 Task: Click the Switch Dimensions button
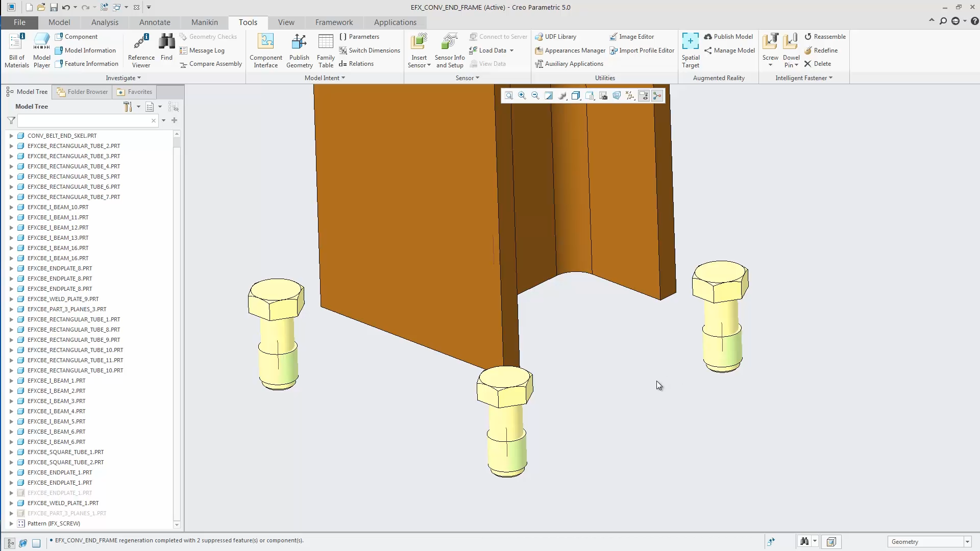pos(370,51)
